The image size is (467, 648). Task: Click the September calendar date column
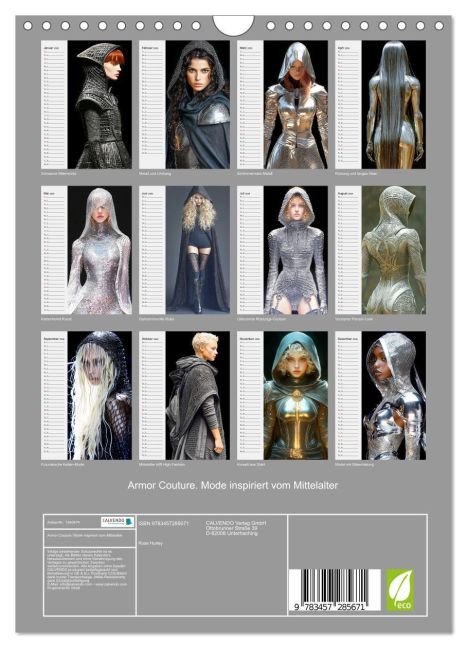pyautogui.click(x=54, y=395)
